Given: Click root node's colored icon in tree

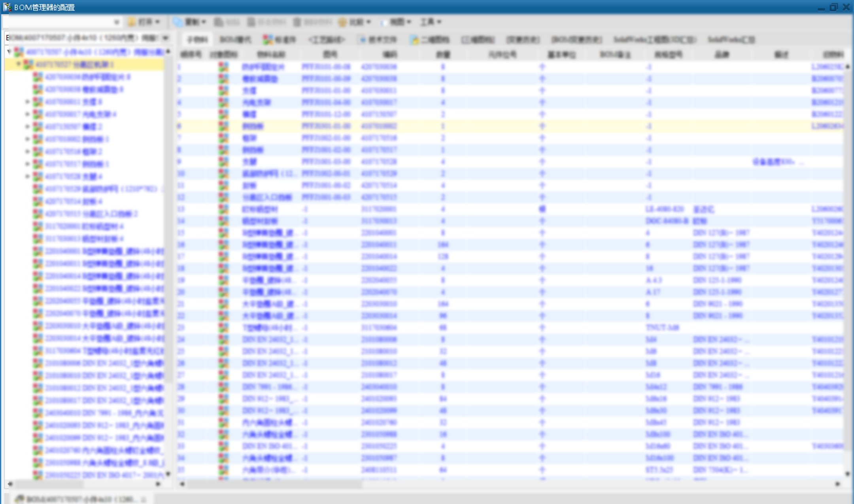Looking at the screenshot, I should (x=19, y=52).
